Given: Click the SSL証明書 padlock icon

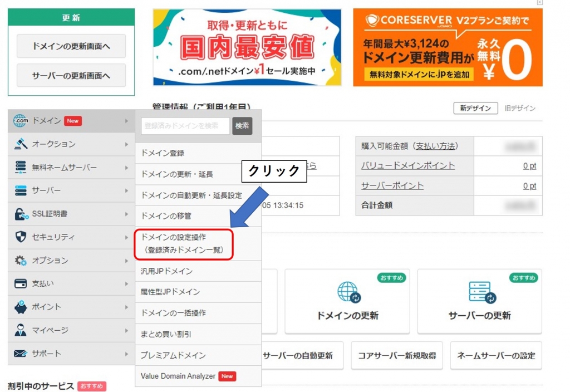Looking at the screenshot, I should click(21, 214).
